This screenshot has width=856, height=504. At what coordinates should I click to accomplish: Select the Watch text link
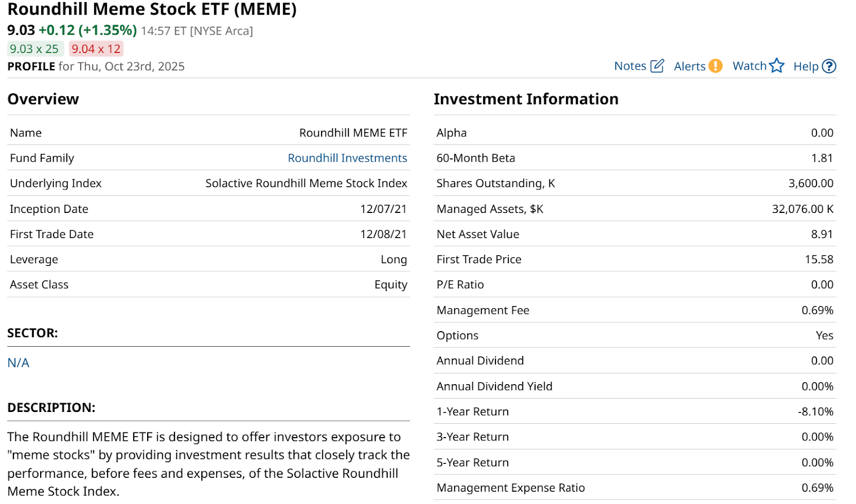750,66
